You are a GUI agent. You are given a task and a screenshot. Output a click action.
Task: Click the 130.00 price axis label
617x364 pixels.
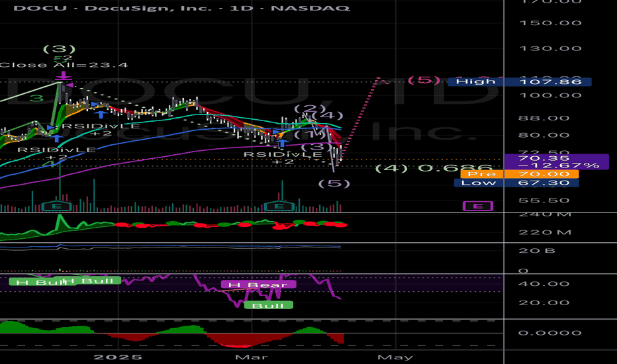[x=550, y=49]
